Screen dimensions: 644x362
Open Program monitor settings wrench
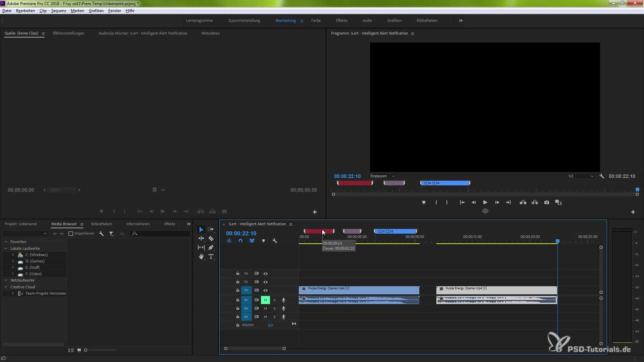click(x=602, y=176)
